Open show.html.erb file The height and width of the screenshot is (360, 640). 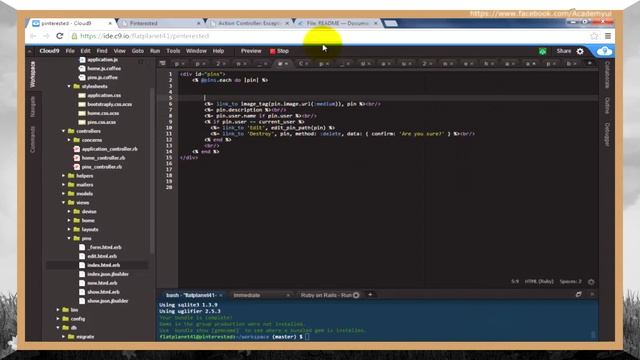[x=103, y=292]
